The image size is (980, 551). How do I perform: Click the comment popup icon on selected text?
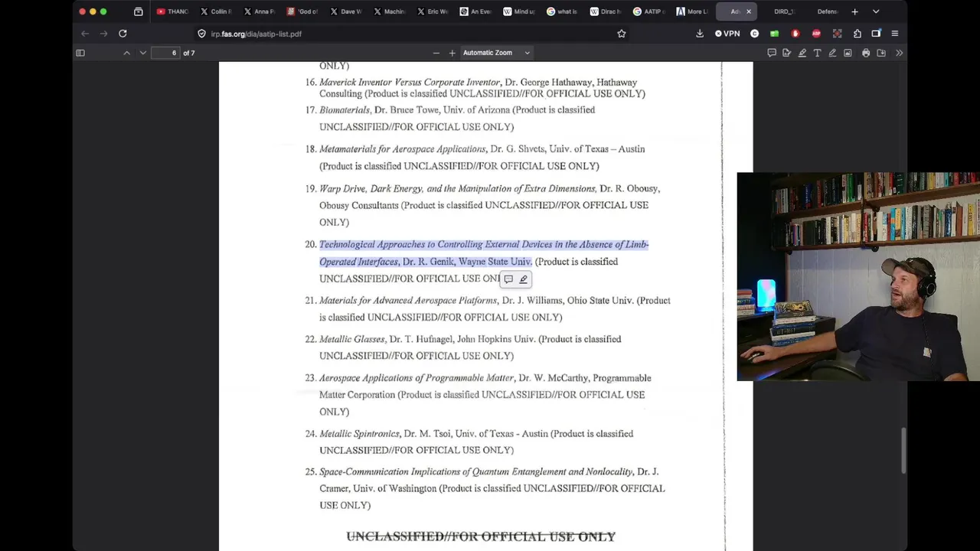[x=508, y=279]
